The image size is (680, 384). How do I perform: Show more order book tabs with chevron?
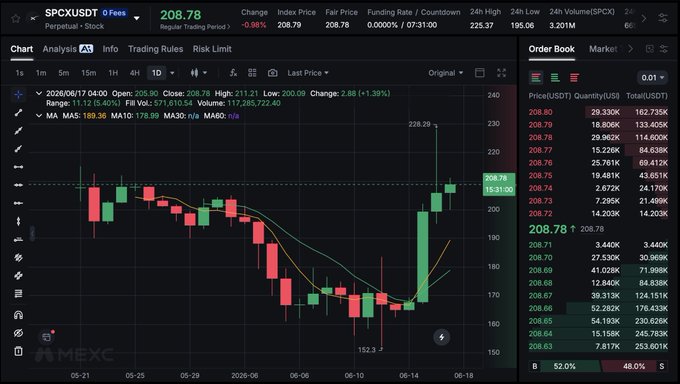click(x=631, y=49)
